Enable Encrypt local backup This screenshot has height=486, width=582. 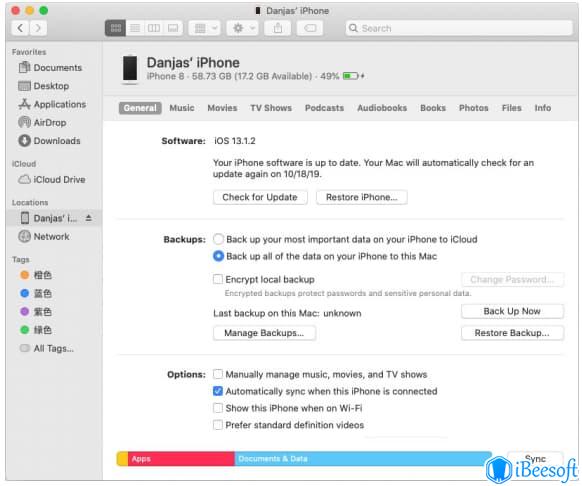(218, 279)
